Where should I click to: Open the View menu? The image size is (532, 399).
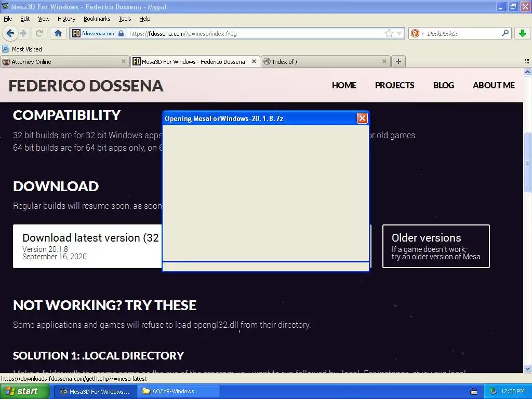click(x=44, y=19)
